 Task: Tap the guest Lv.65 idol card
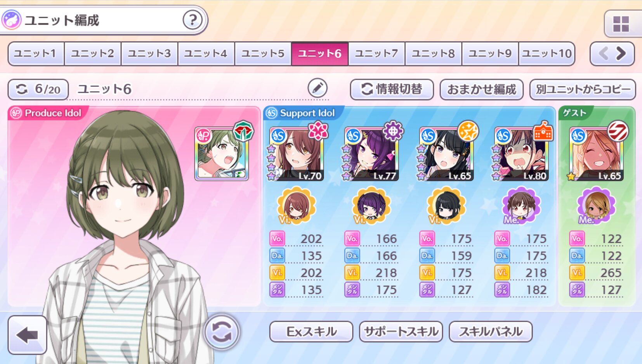[596, 154]
